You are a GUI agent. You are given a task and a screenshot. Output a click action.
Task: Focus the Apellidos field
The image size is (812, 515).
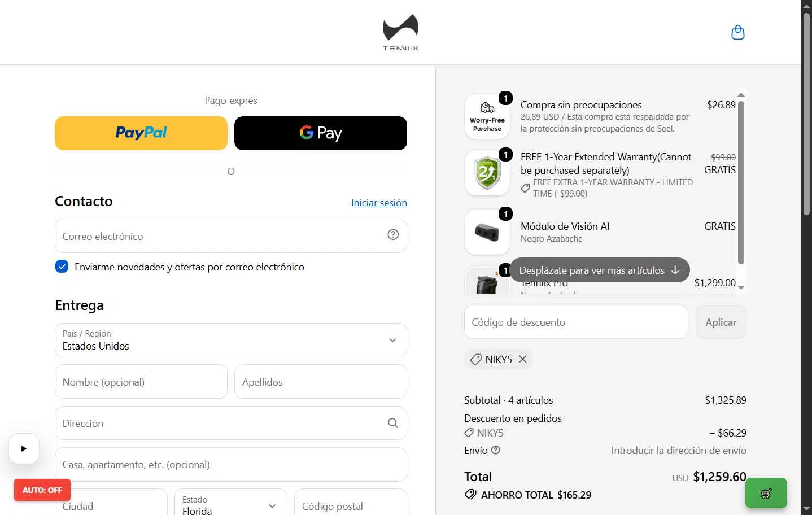coord(321,382)
